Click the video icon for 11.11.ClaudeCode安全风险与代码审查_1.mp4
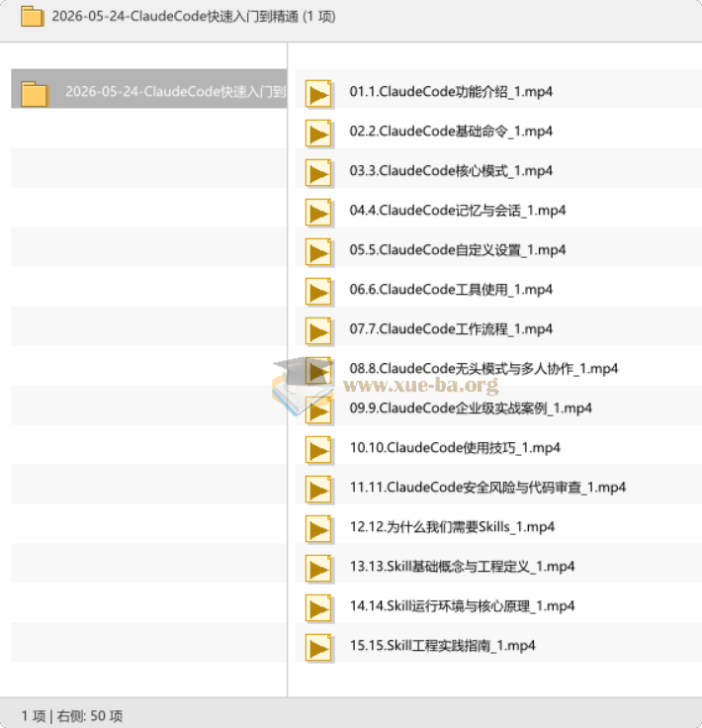 pyautogui.click(x=318, y=490)
